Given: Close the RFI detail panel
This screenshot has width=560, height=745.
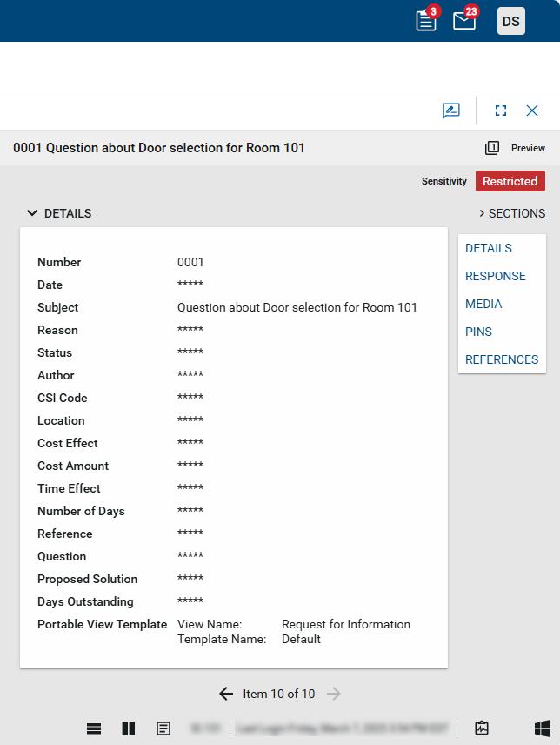Looking at the screenshot, I should [x=532, y=111].
